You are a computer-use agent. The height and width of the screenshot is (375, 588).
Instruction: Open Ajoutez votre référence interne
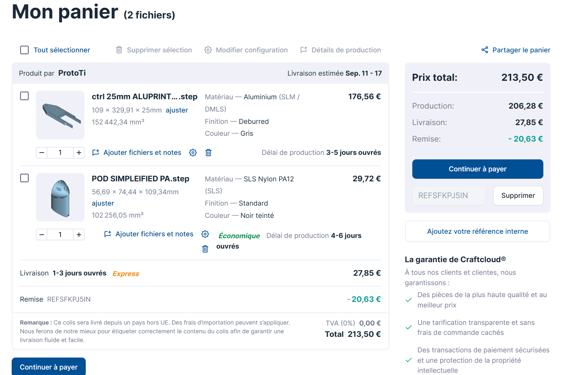(x=477, y=231)
